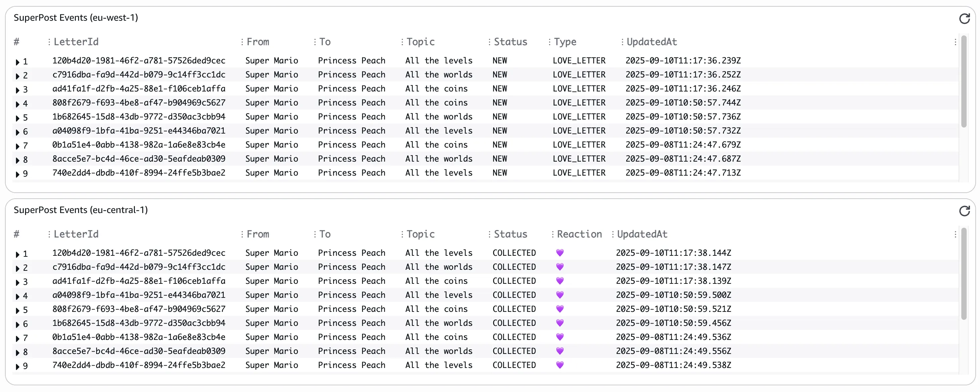Refresh the eu-west-1 SuperPost Events widget
Viewport: 980px width, 392px height.
(x=964, y=18)
